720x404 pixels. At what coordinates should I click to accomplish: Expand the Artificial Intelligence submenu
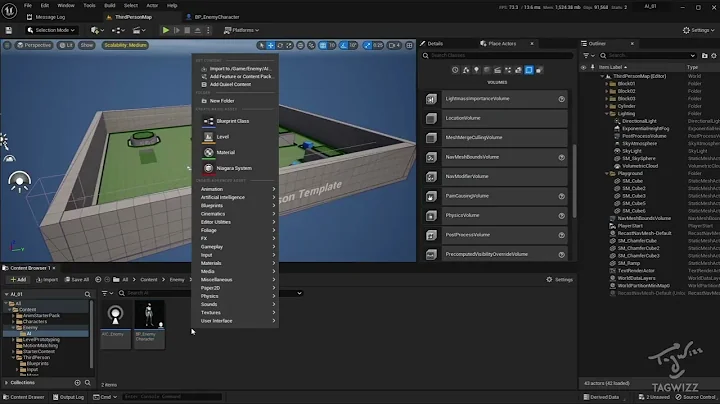pyautogui.click(x=236, y=197)
